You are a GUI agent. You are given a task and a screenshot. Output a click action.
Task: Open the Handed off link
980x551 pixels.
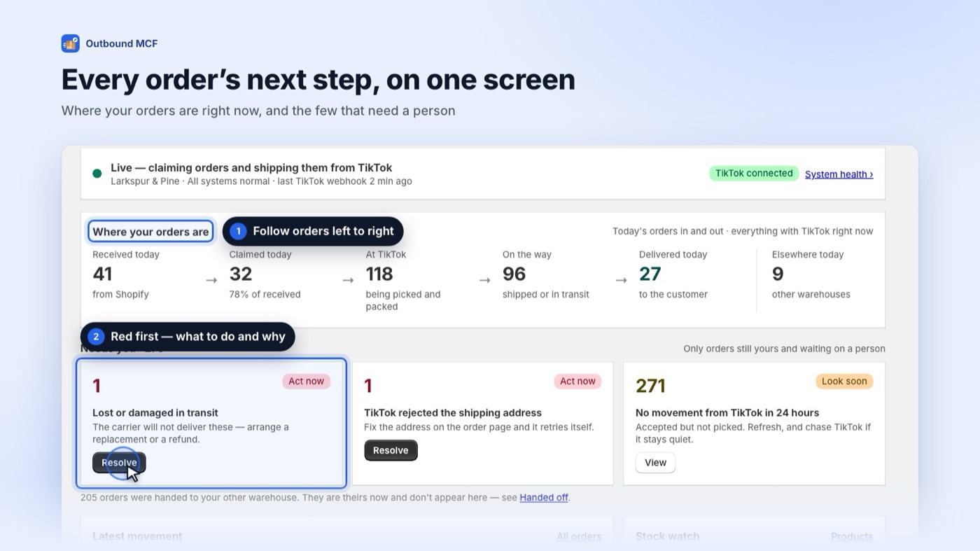tap(544, 498)
